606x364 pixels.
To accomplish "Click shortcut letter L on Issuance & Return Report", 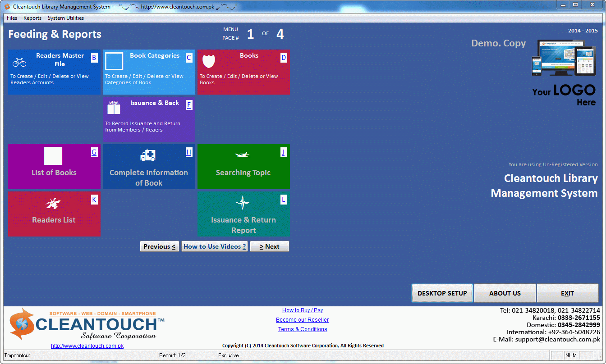I will coord(284,200).
